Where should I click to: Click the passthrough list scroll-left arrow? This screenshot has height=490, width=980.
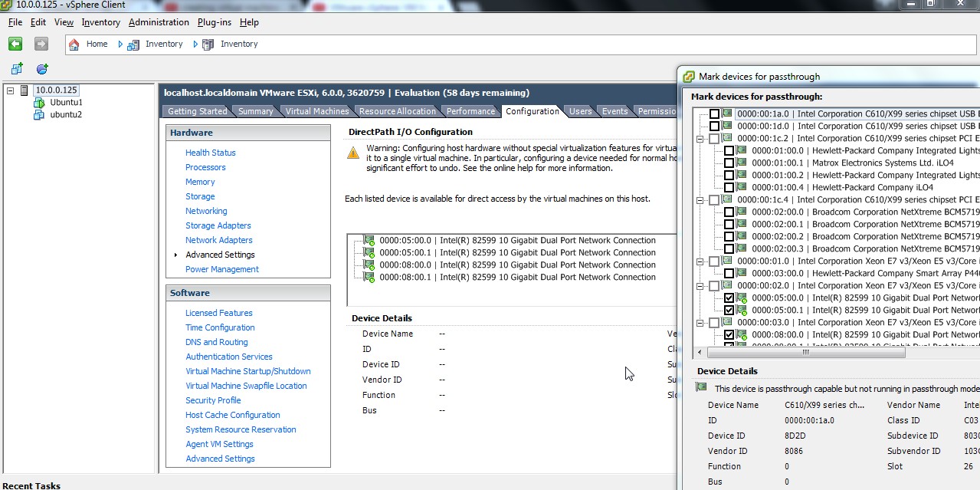pyautogui.click(x=700, y=353)
